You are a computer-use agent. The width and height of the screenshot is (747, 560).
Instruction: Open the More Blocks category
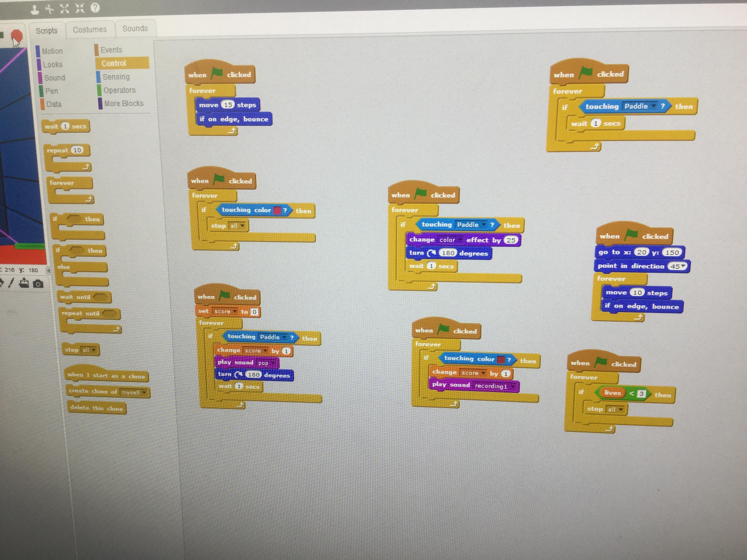coord(124,104)
